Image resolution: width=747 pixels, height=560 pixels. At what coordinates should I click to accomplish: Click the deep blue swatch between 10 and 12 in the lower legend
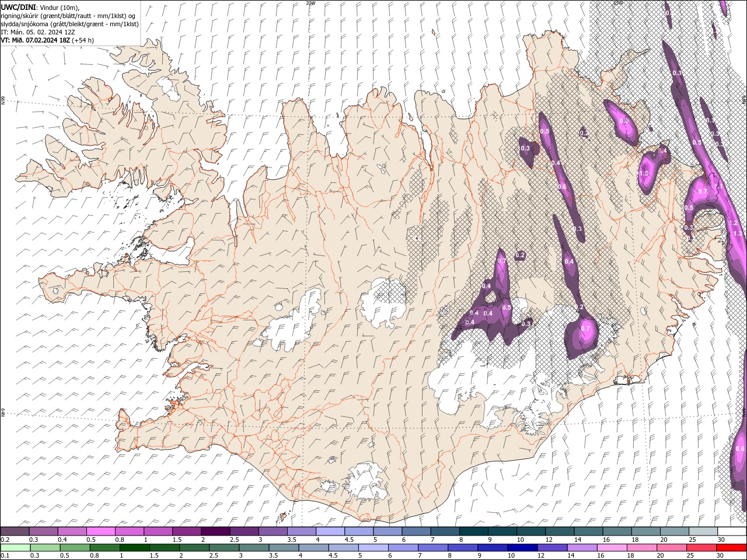[x=522, y=548]
